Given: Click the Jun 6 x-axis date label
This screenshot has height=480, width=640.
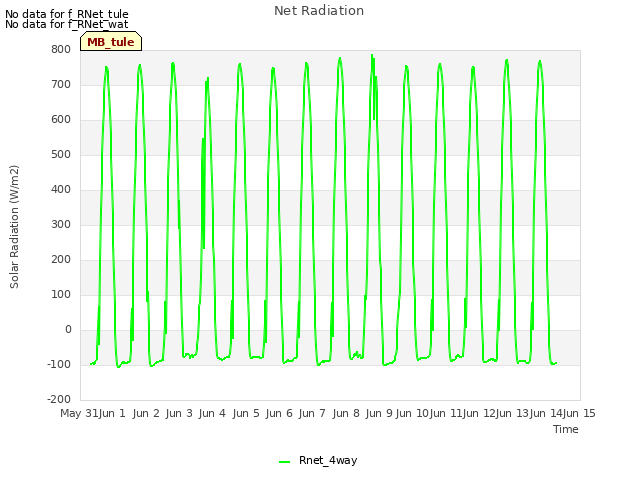Looking at the screenshot, I should point(279,413).
